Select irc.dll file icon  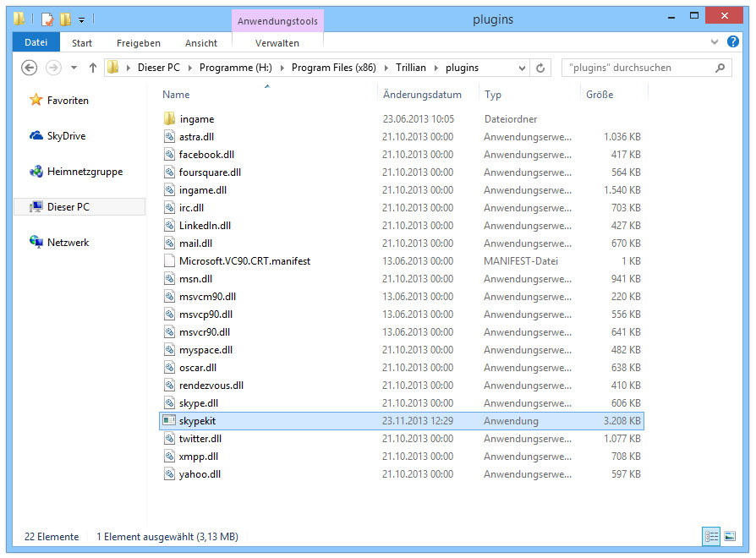169,208
